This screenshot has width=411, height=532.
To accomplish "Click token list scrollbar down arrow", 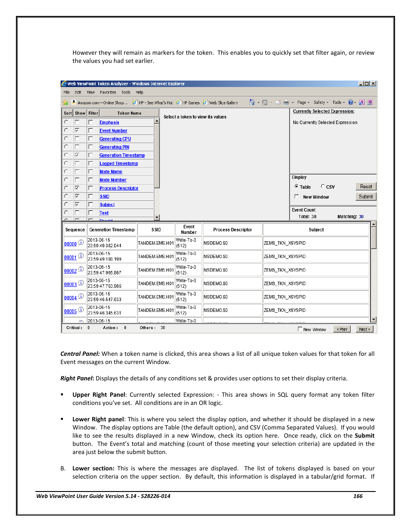I will (157, 218).
